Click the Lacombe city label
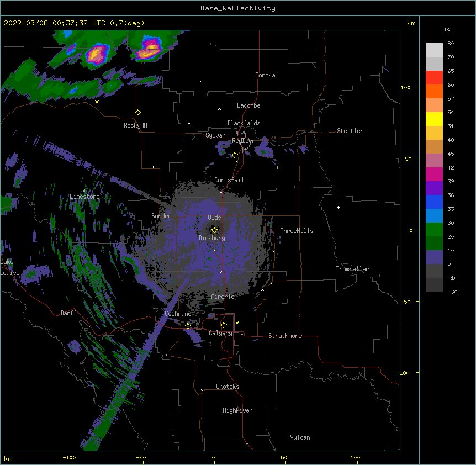The width and height of the screenshot is (476, 465). (x=248, y=105)
